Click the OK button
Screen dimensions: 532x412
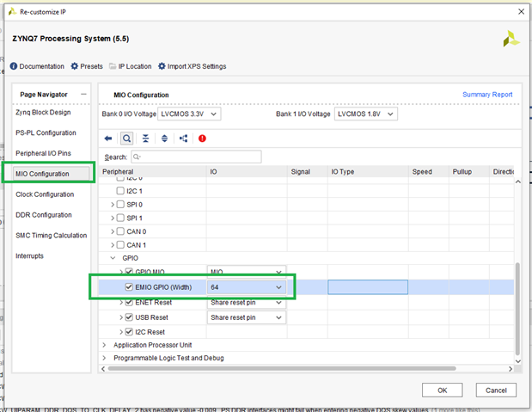443,390
